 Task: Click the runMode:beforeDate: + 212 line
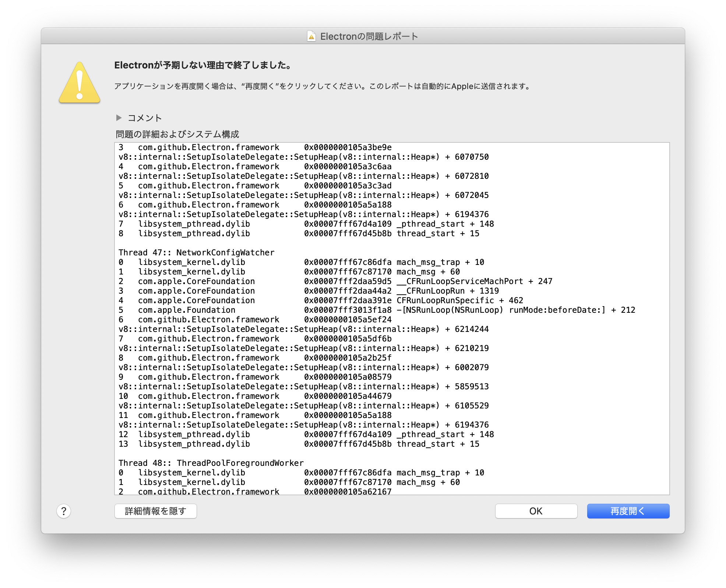click(377, 310)
